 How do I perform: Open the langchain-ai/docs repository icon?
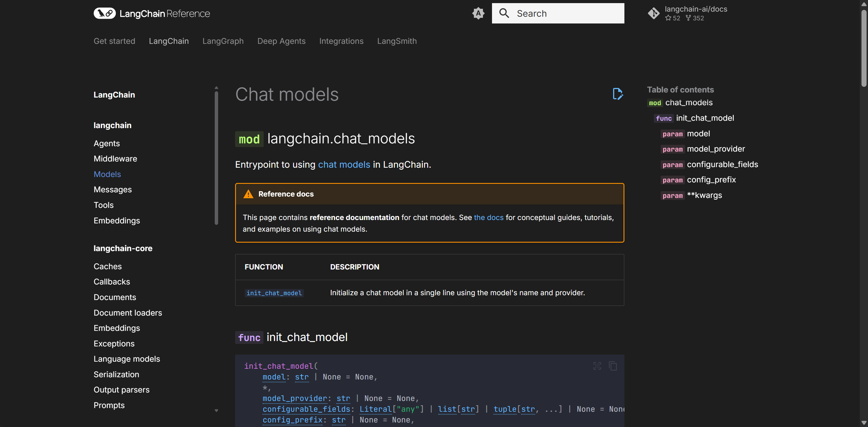[654, 14]
